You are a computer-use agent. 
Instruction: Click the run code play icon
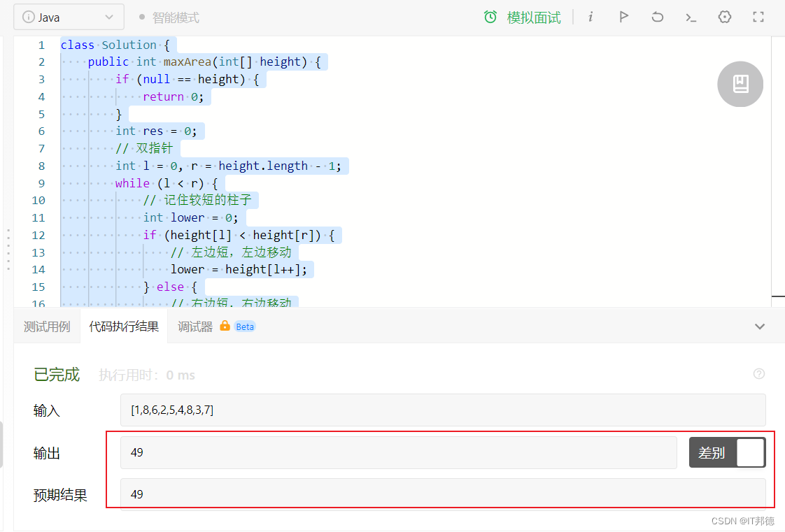pyautogui.click(x=624, y=17)
